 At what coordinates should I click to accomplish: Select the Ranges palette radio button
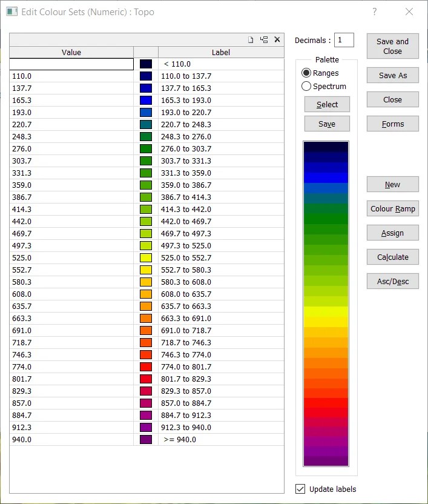(x=306, y=73)
